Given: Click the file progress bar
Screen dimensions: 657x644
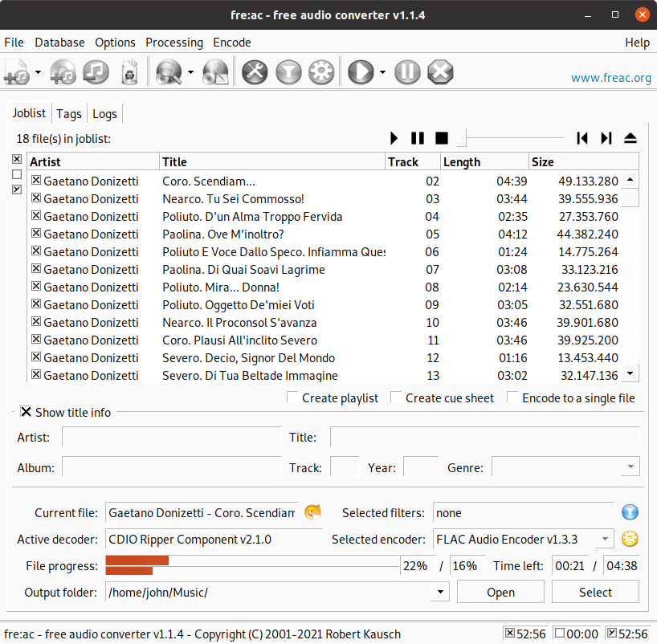Looking at the screenshot, I should [x=252, y=565].
